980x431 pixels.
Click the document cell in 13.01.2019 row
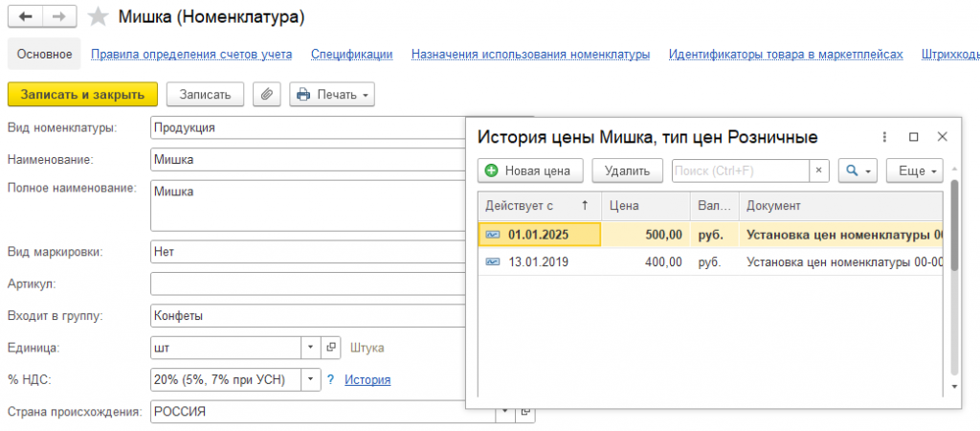point(840,262)
